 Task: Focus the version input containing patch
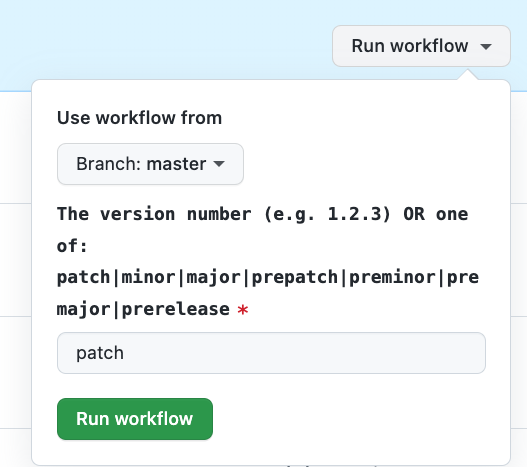point(271,353)
